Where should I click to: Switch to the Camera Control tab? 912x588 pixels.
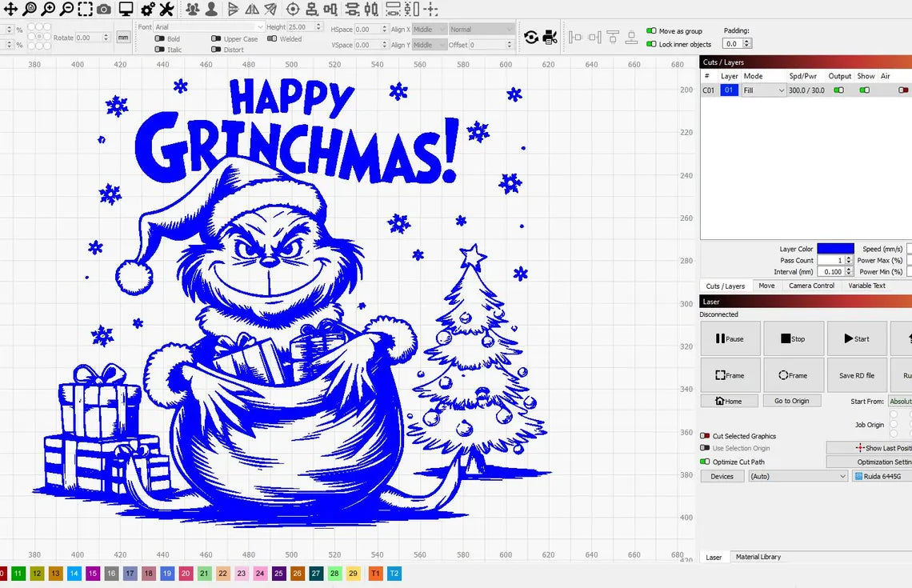click(x=811, y=286)
